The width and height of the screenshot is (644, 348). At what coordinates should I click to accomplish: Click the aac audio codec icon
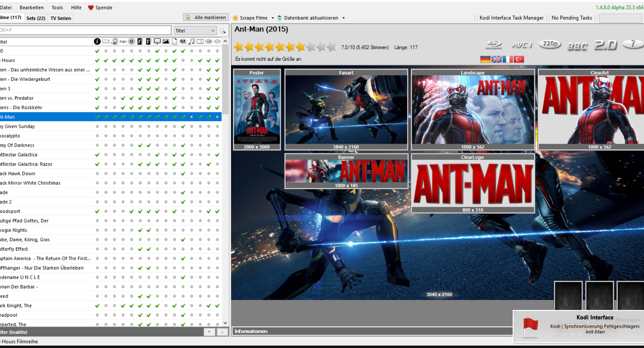(x=577, y=46)
